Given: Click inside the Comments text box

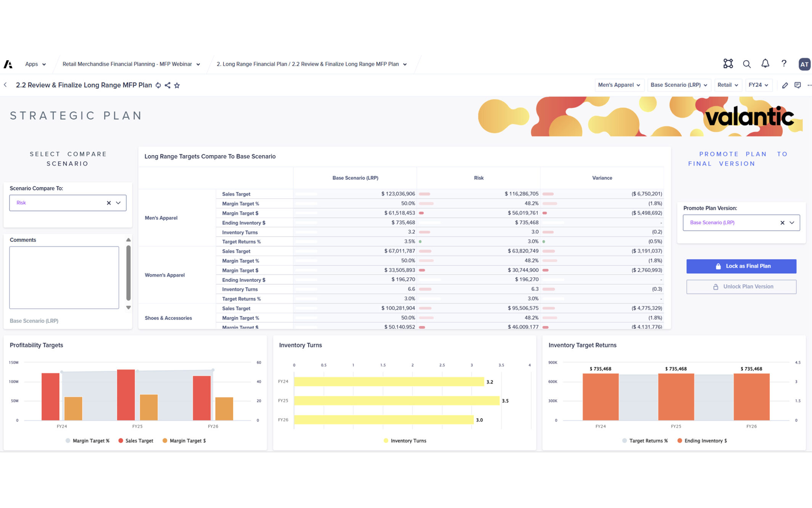Looking at the screenshot, I should (64, 277).
